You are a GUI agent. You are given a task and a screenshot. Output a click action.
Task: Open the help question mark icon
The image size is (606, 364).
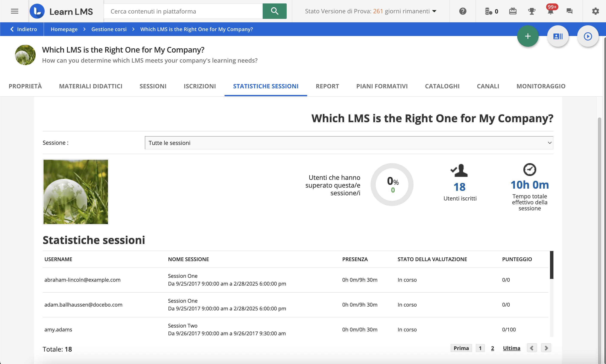pyautogui.click(x=463, y=11)
